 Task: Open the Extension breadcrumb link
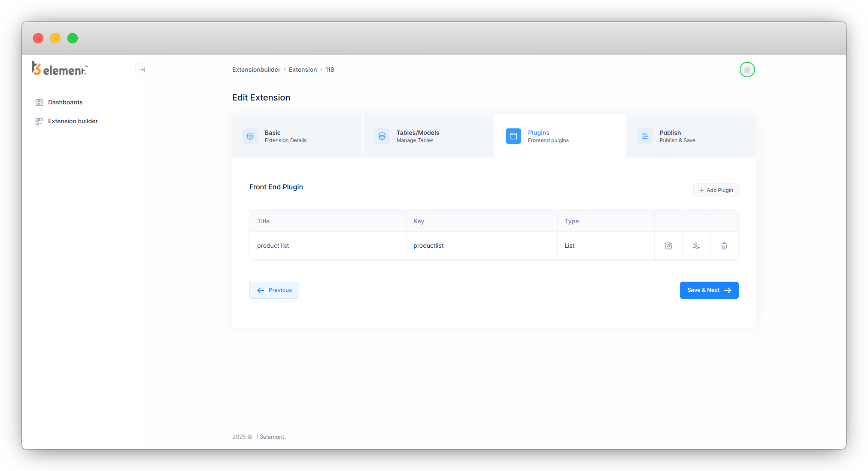click(x=303, y=70)
